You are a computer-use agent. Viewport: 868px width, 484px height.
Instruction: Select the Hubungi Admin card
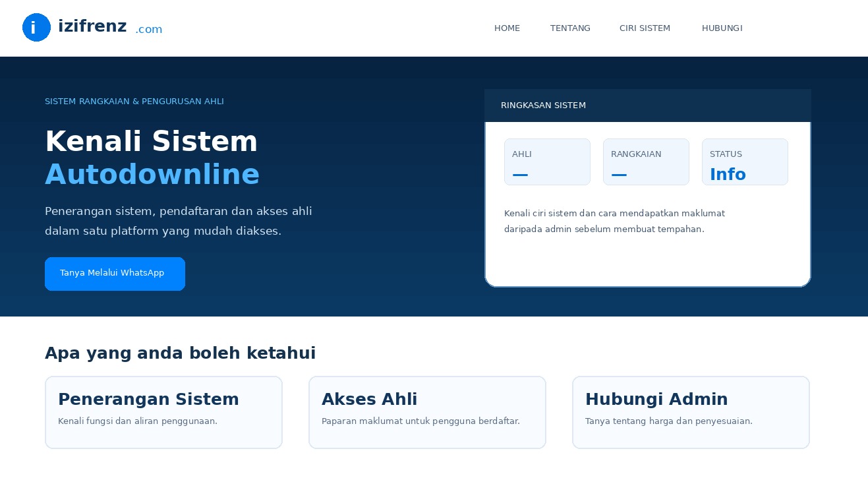[691, 412]
